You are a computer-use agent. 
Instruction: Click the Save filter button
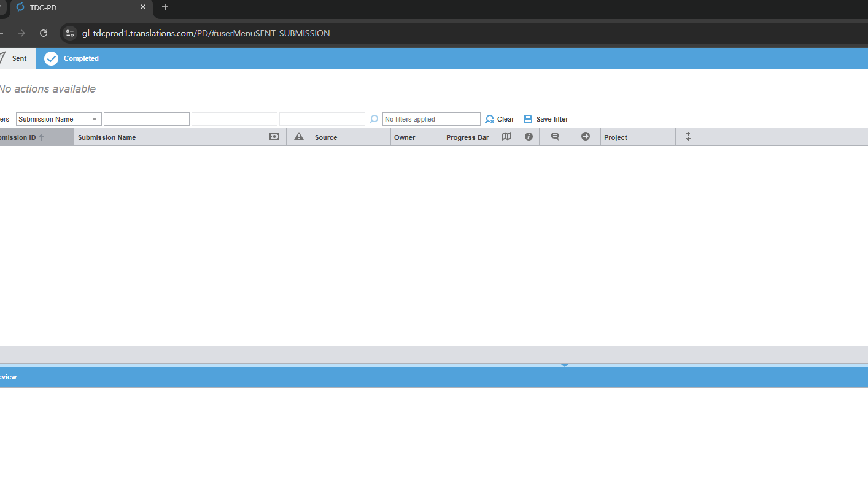pos(546,119)
